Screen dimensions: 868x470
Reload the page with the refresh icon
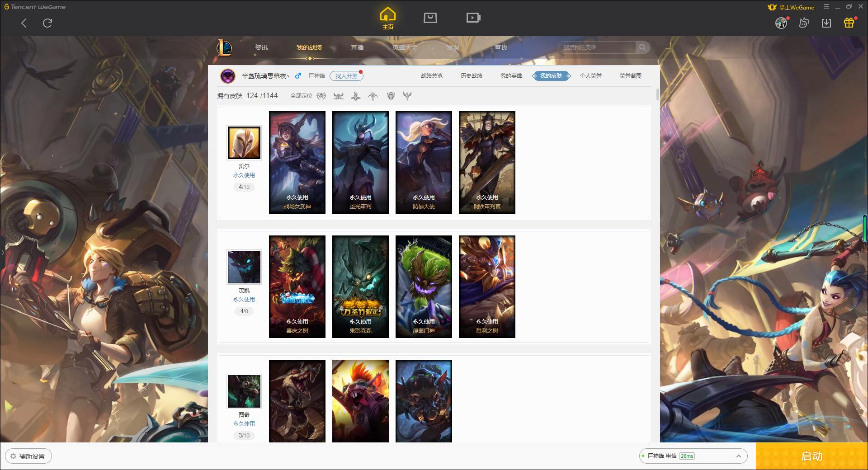pyautogui.click(x=47, y=23)
